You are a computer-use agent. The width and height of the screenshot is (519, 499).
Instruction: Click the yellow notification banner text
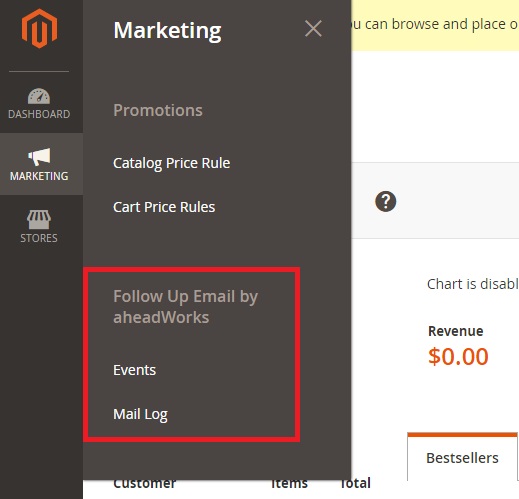[x=435, y=24]
